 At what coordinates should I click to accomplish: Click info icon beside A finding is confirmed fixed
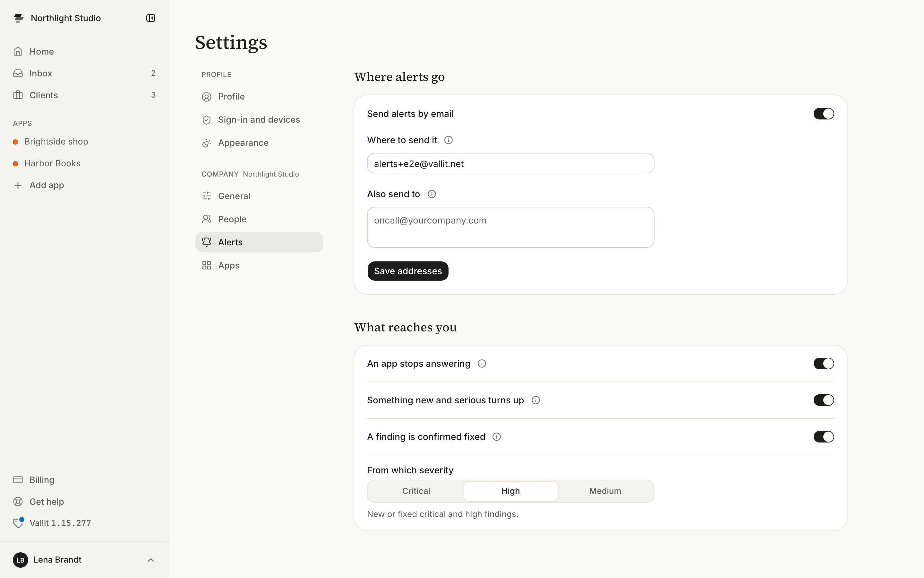click(497, 437)
